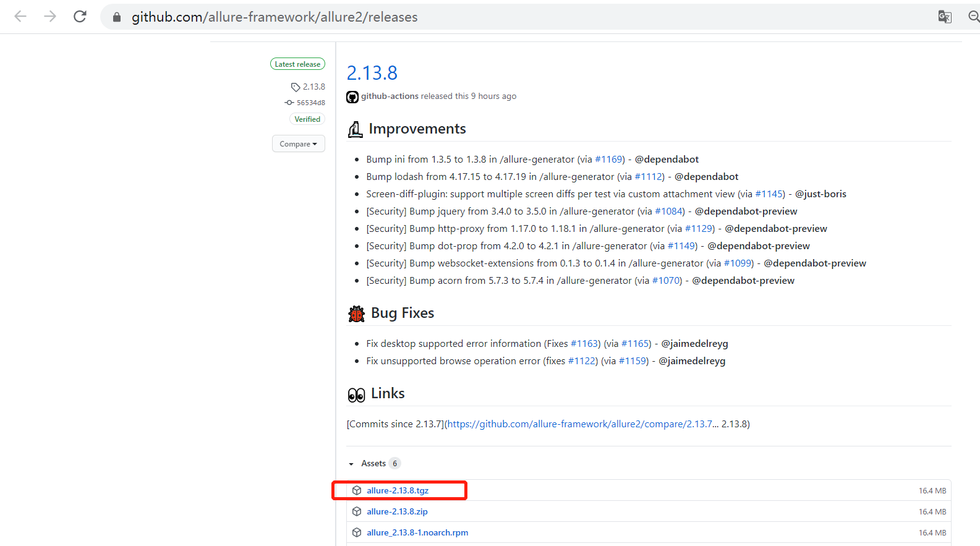This screenshot has width=980, height=546.
Task: Click the 16.4 MB size for allure-2.13.8.zip
Action: [932, 511]
